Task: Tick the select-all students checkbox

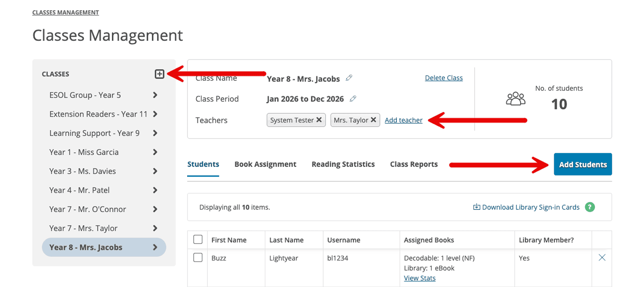Action: (198, 240)
